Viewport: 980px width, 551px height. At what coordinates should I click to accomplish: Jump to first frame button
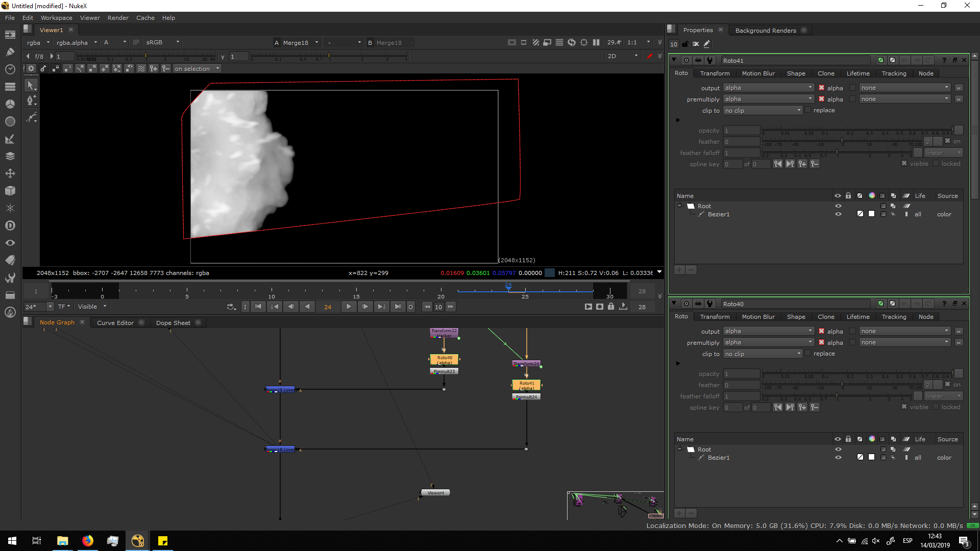tap(258, 307)
